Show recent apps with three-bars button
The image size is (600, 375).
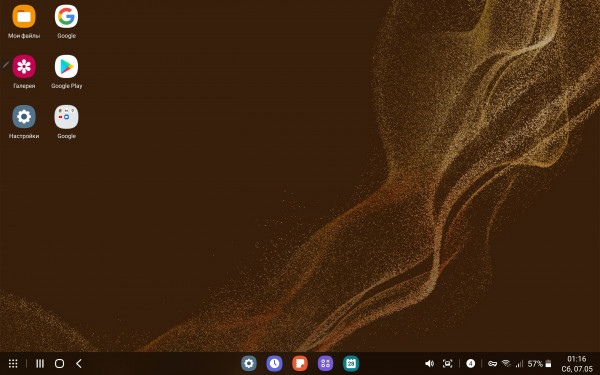(40, 364)
